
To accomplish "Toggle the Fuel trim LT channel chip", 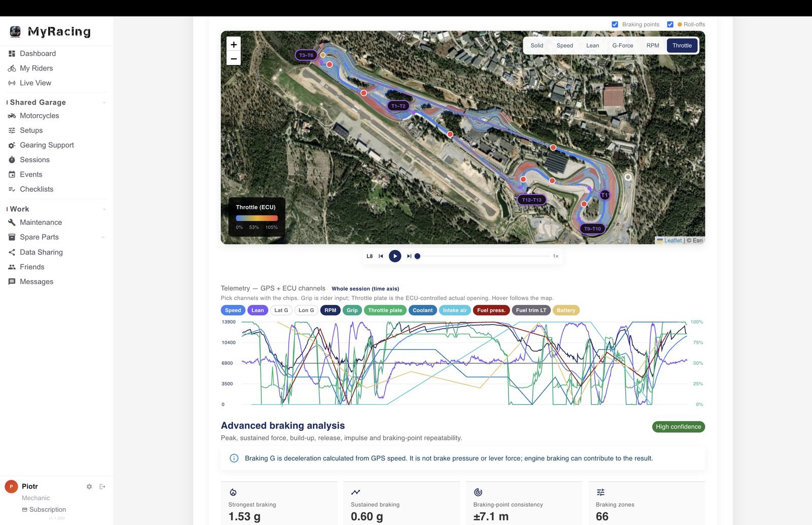I will tap(531, 310).
